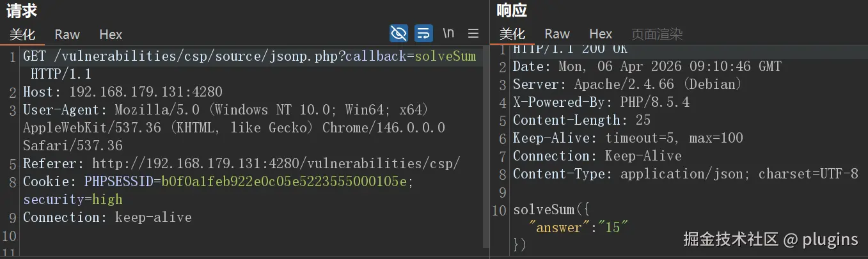This screenshot has height=259, width=868.
Task: Switch the request view to Raw tab
Action: (x=67, y=35)
